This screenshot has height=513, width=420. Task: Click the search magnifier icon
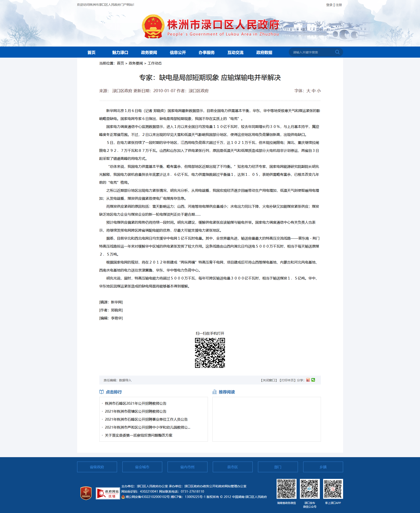coord(337,52)
